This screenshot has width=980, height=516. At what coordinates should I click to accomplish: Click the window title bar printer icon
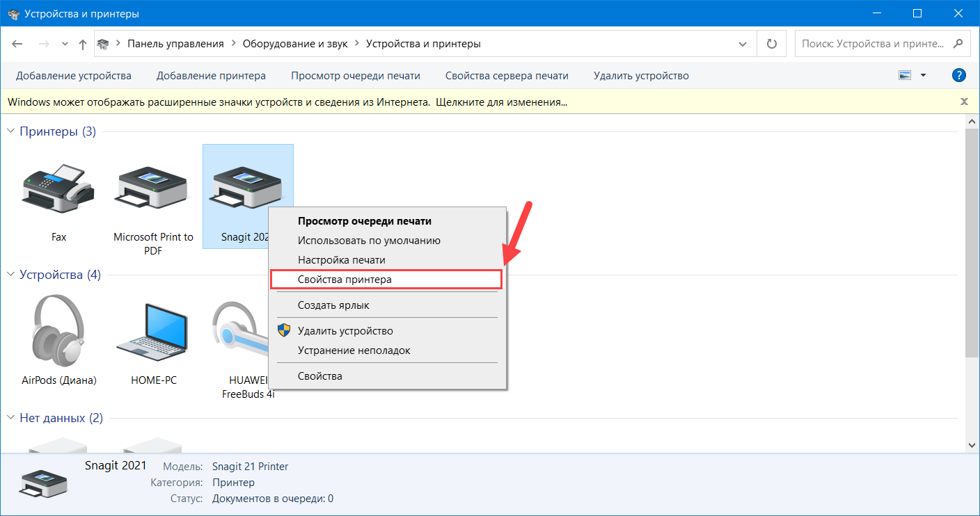tap(13, 13)
